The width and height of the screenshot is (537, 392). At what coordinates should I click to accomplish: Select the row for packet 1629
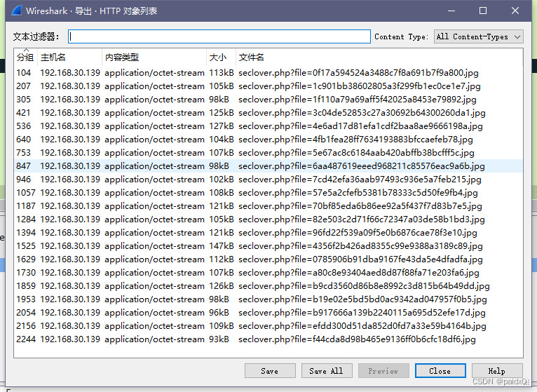(268, 259)
